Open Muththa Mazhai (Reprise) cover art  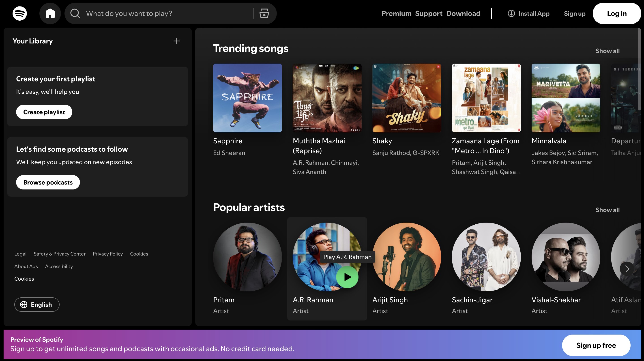tap(327, 98)
